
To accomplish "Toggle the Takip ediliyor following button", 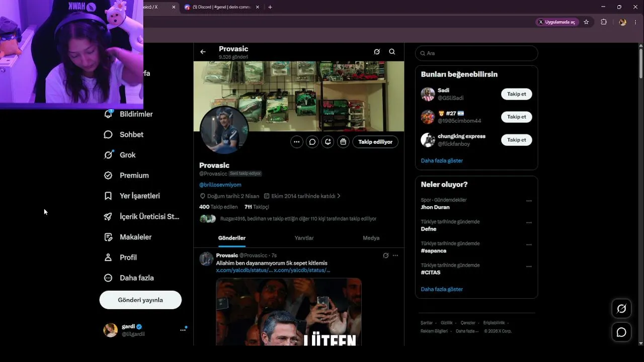I will coord(375,142).
